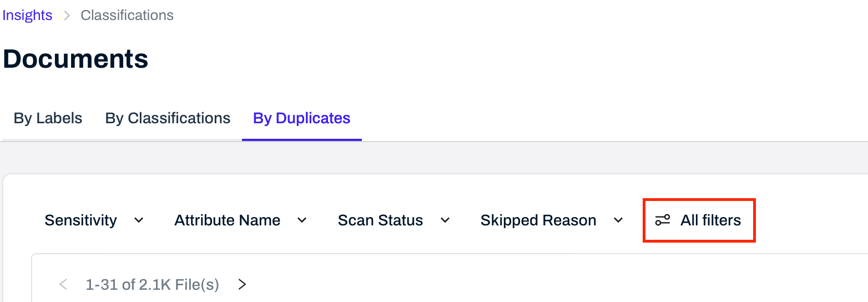Switch to the By Classifications tab
The width and height of the screenshot is (868, 302).
click(168, 118)
